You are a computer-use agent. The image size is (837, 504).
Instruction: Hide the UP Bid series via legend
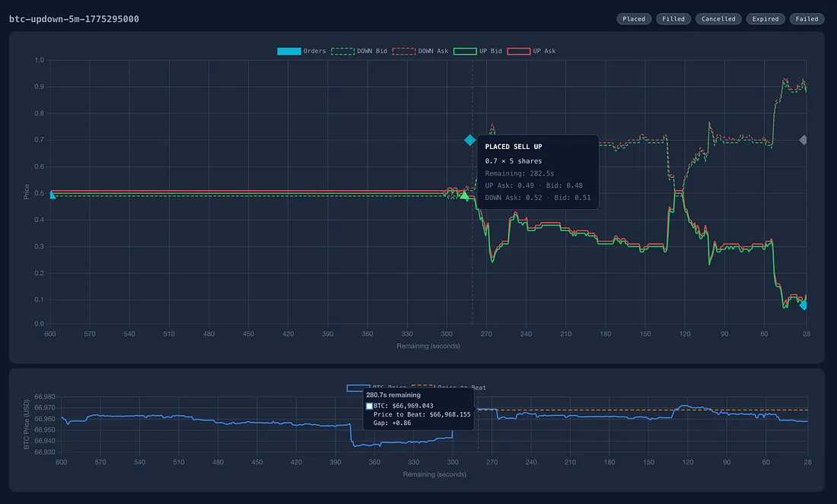(x=478, y=51)
